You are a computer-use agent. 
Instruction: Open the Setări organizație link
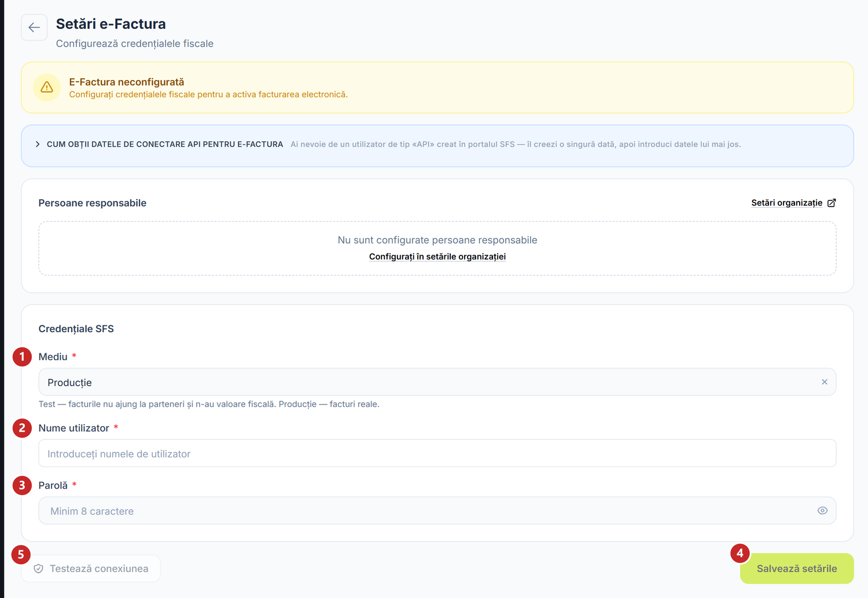click(786, 203)
